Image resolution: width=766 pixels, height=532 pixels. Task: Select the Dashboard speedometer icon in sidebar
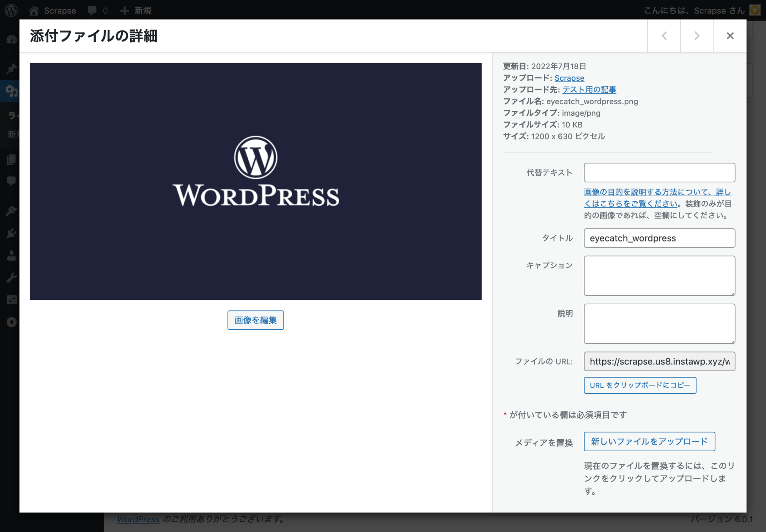pyautogui.click(x=11, y=39)
